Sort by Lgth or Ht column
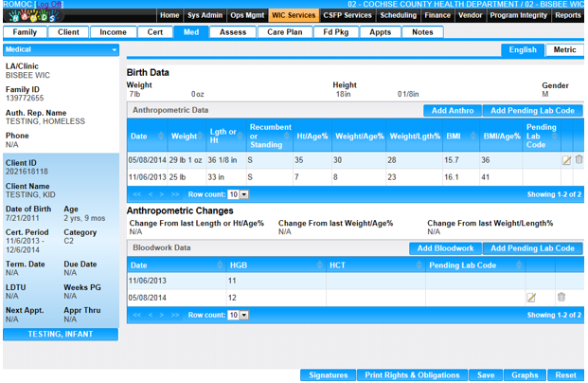The image size is (588, 383). coord(240,136)
